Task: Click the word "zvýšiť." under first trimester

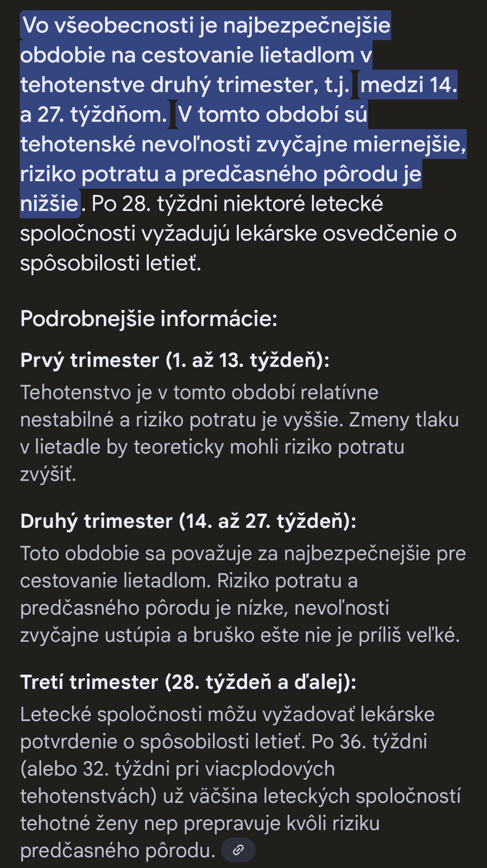Action: click(48, 474)
